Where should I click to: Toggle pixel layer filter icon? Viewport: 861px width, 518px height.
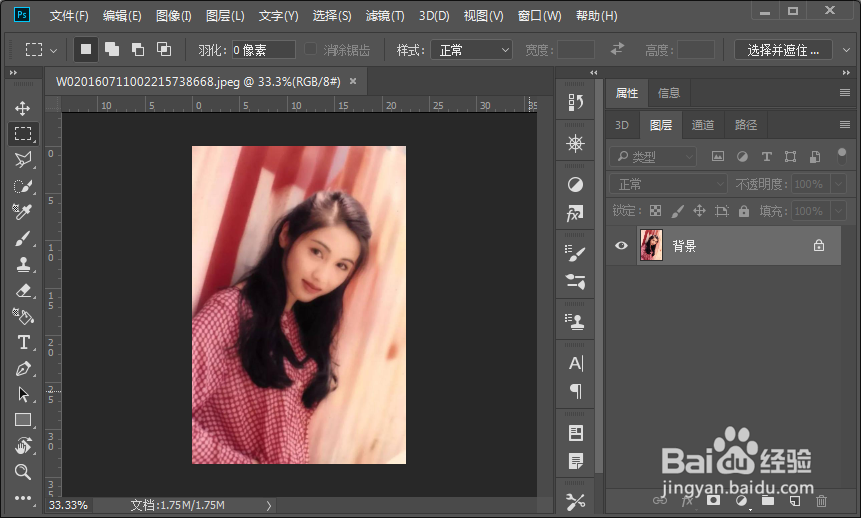(x=717, y=157)
